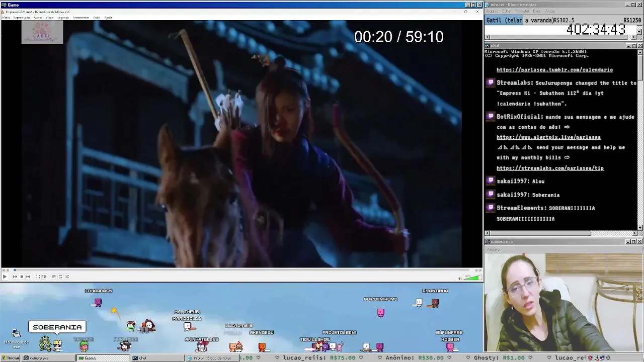The height and width of the screenshot is (362, 644).
Task: Click GUIKOFMIHUMO pink avatar
Action: 380,312
